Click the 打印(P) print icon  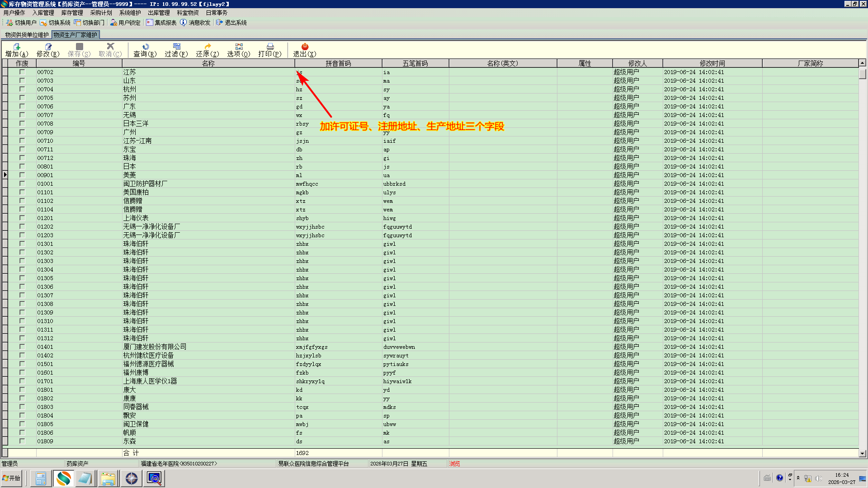[270, 49]
